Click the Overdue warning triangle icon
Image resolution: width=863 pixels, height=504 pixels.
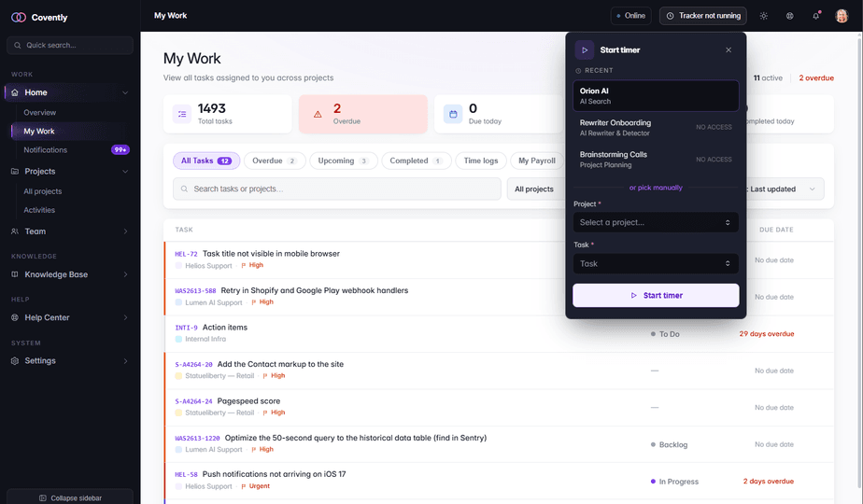coord(318,115)
